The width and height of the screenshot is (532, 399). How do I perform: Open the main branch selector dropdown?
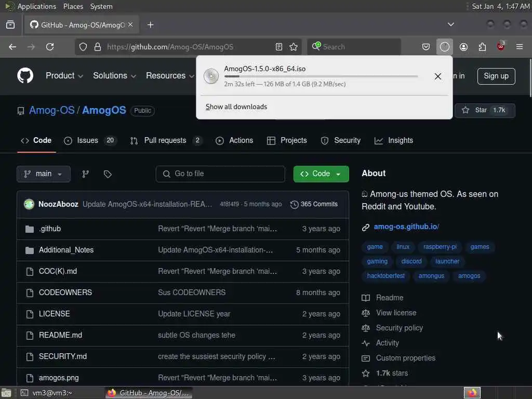click(x=44, y=174)
